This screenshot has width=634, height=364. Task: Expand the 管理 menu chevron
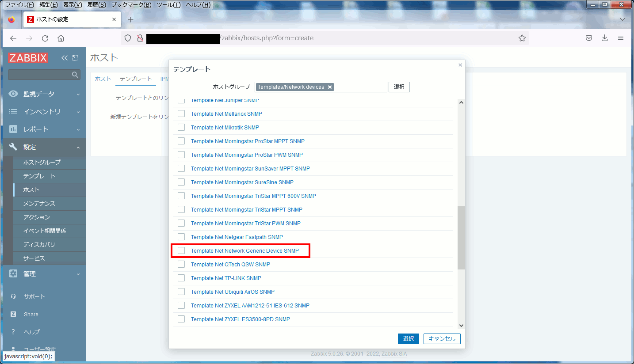78,274
